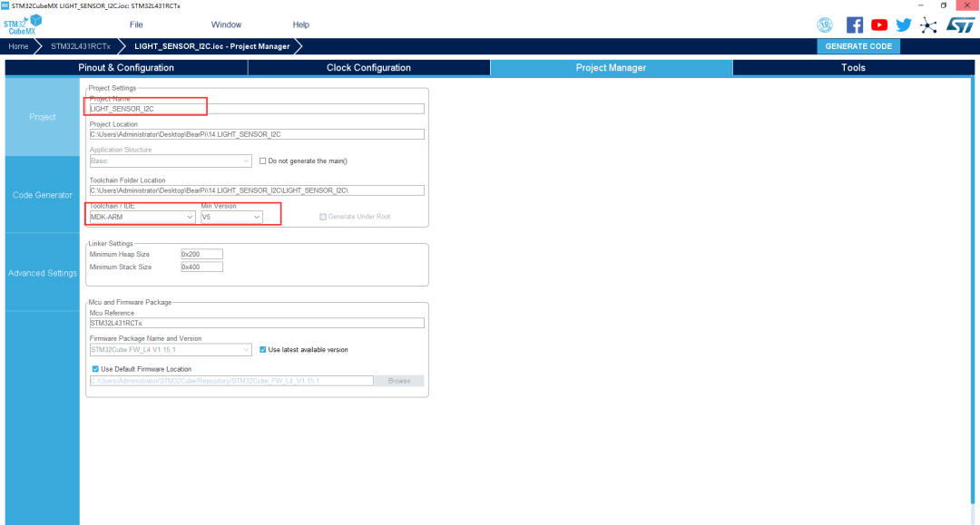
Task: Uncheck 'Use latest available version'
Action: tap(262, 350)
